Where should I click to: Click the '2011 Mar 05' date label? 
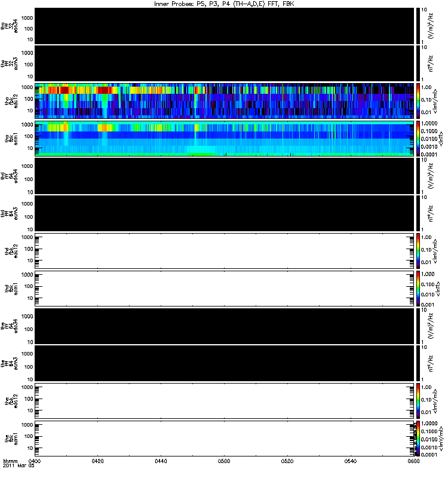pyautogui.click(x=19, y=465)
